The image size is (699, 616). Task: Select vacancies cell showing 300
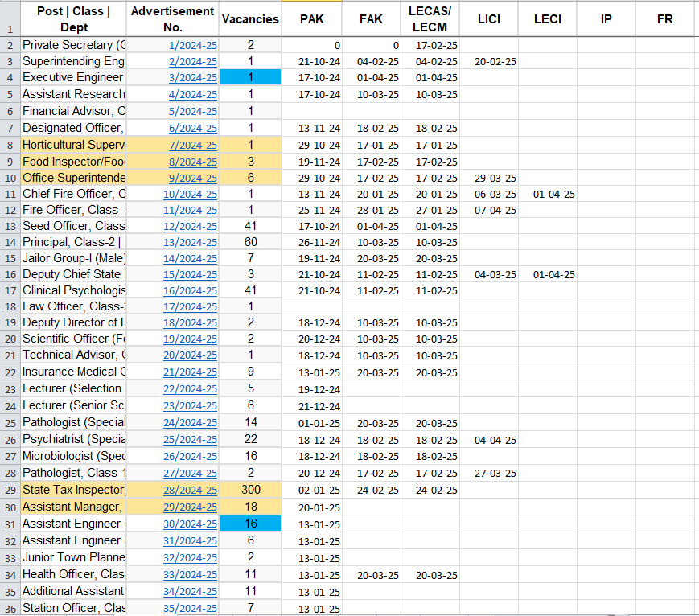point(250,490)
